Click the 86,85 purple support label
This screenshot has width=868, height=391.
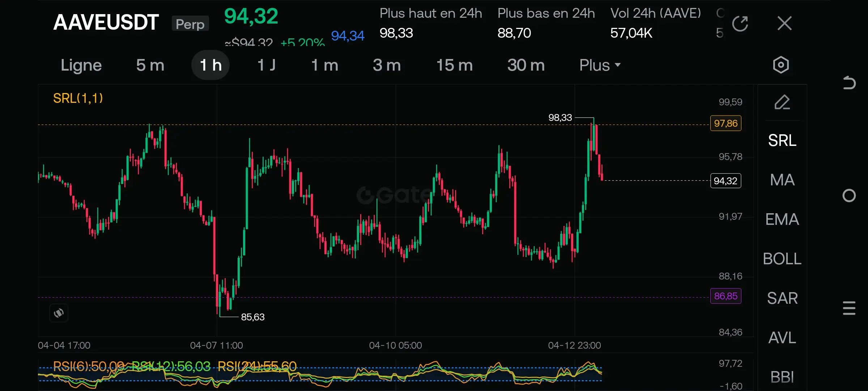tap(726, 296)
